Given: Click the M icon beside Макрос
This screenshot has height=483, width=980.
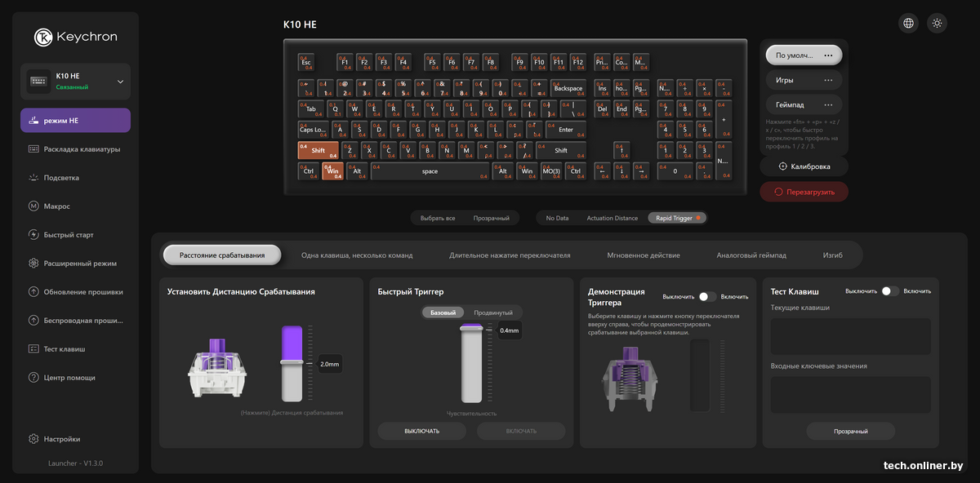Looking at the screenshot, I should [x=33, y=206].
